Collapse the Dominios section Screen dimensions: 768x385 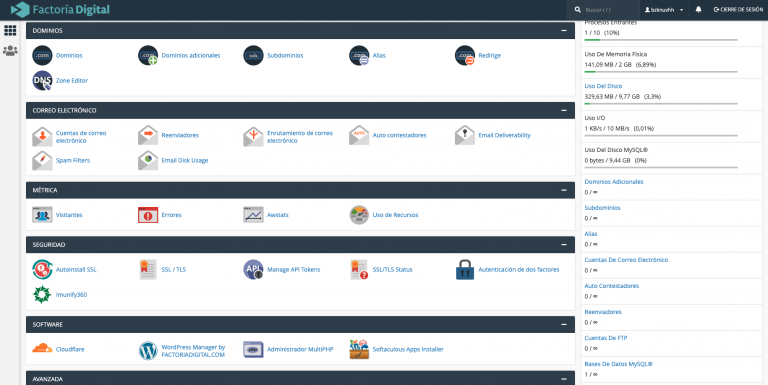[x=564, y=30]
